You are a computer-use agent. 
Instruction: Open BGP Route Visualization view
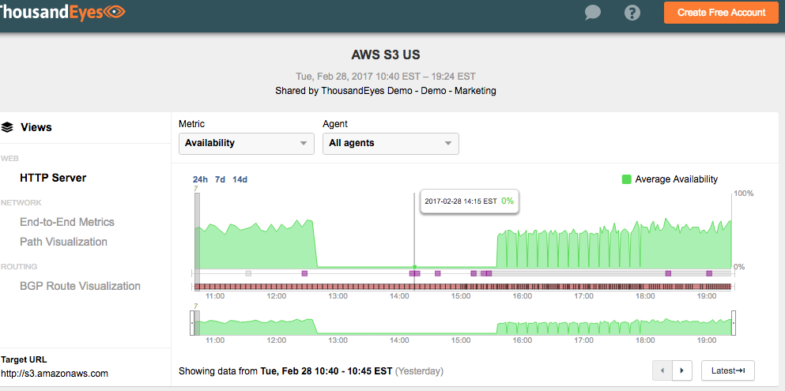pos(80,286)
